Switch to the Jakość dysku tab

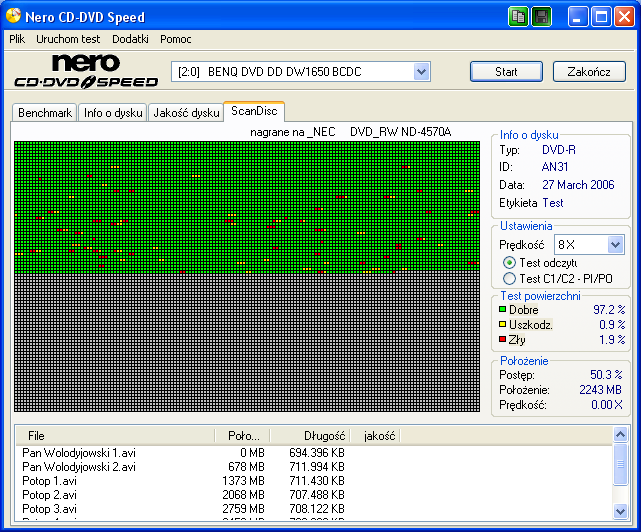pyautogui.click(x=186, y=112)
